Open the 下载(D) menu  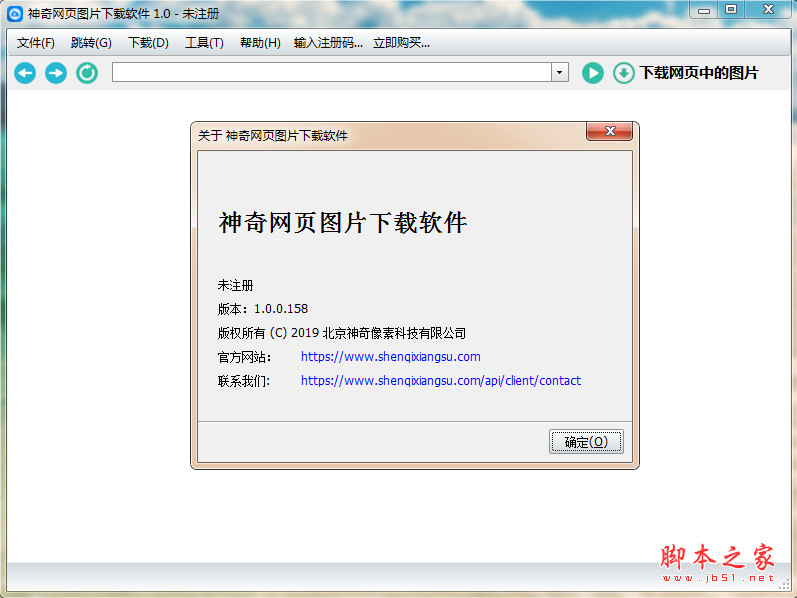[x=148, y=43]
